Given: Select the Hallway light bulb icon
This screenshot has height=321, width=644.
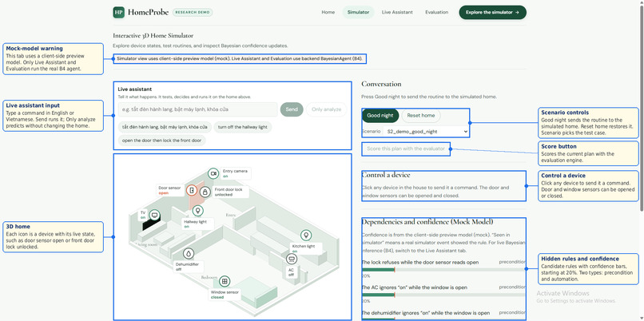Looking at the screenshot, I should coord(198,211).
